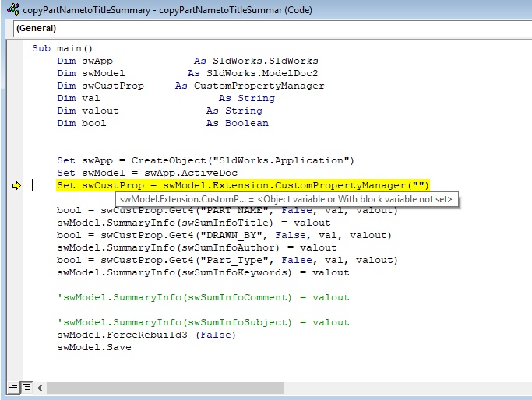This screenshot has height=400, width=532.
Task: Click the 'Dim swCustProp' declaration line
Action: coord(190,86)
